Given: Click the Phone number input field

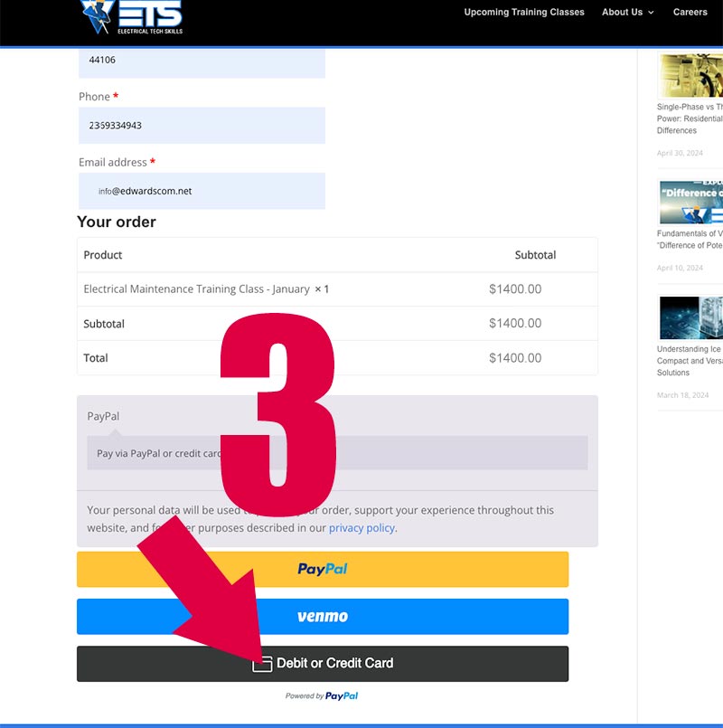Looking at the screenshot, I should pyautogui.click(x=202, y=126).
